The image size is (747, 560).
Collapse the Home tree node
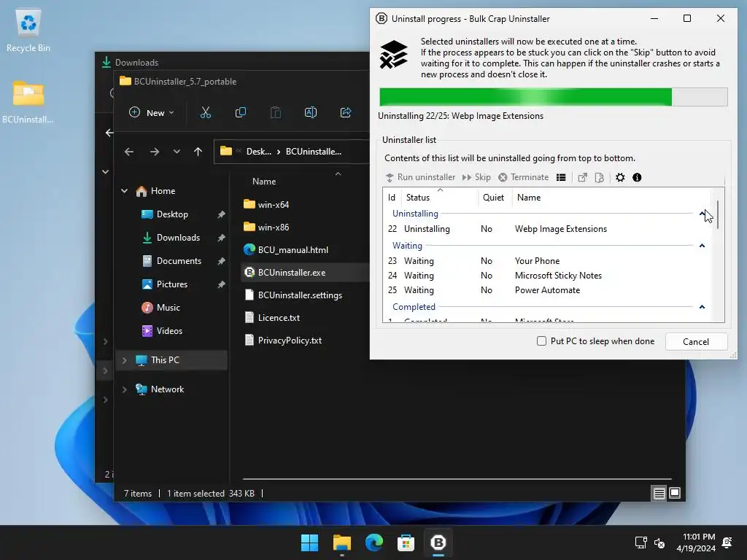coord(124,191)
